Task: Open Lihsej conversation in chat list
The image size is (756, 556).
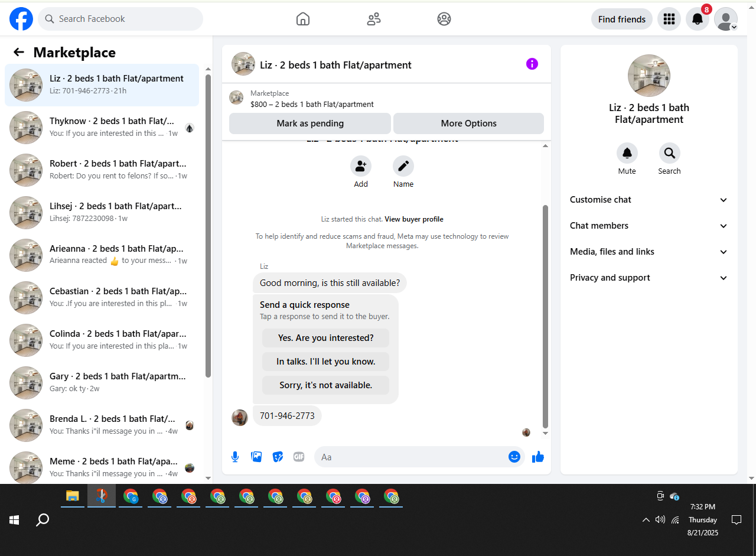Action: click(x=102, y=213)
